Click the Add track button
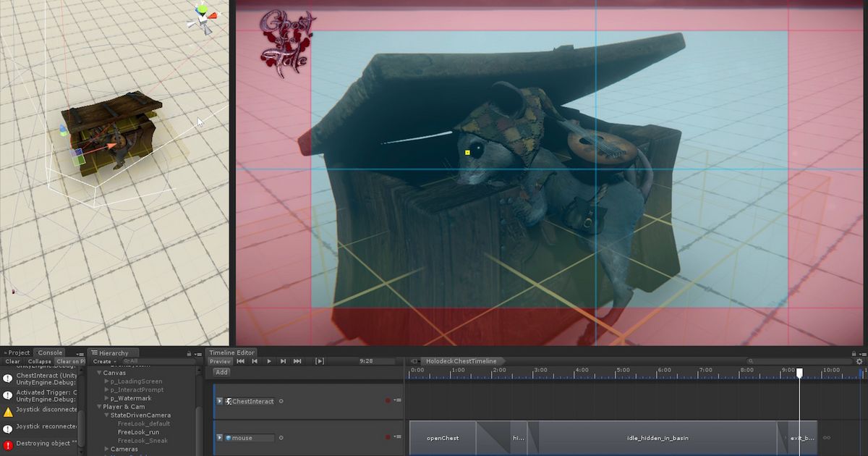The image size is (868, 456). point(221,372)
